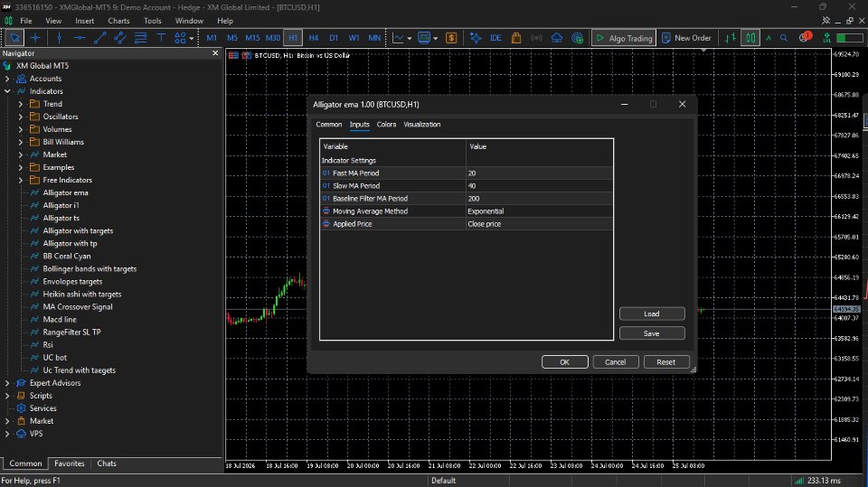Close the Navigator panel

pos(215,53)
